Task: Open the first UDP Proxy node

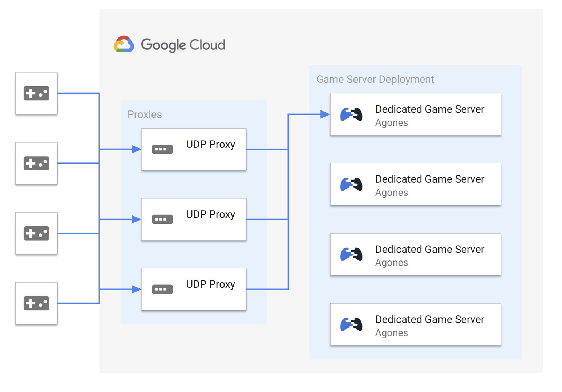Action: 193,149
